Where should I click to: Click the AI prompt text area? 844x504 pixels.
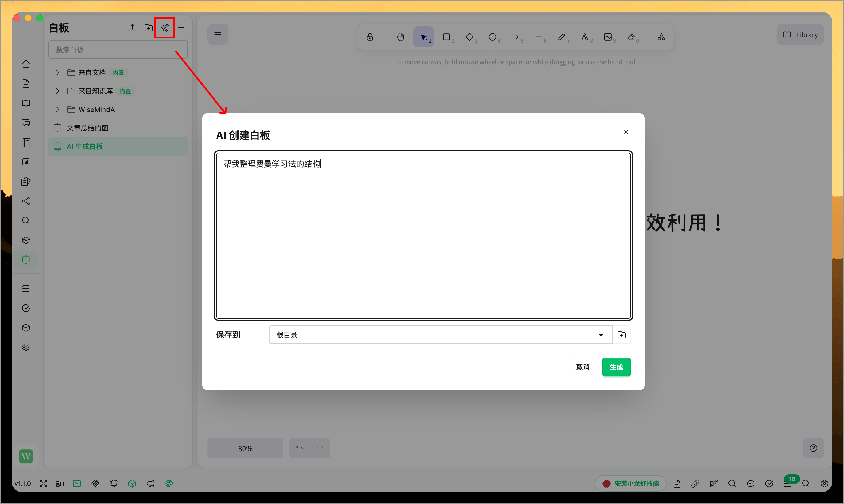click(x=423, y=235)
